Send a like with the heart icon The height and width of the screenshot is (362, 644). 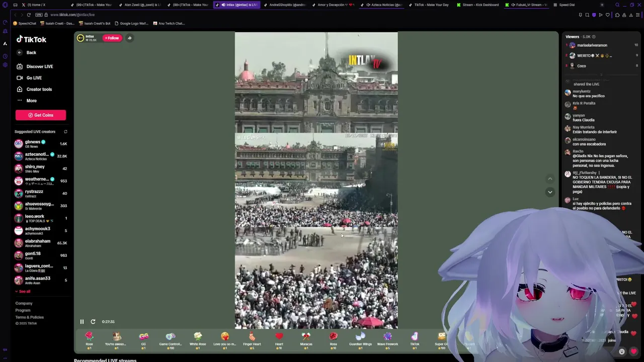[633, 351]
